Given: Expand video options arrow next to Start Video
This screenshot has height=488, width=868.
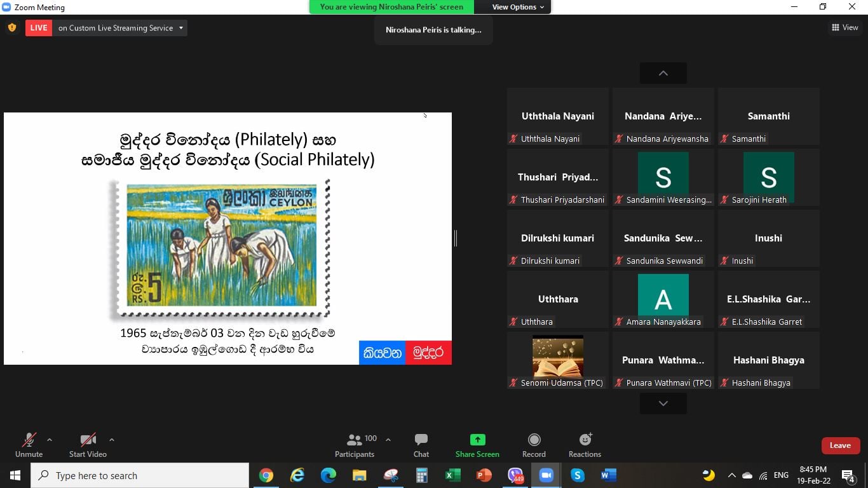Looking at the screenshot, I should pyautogui.click(x=112, y=440).
